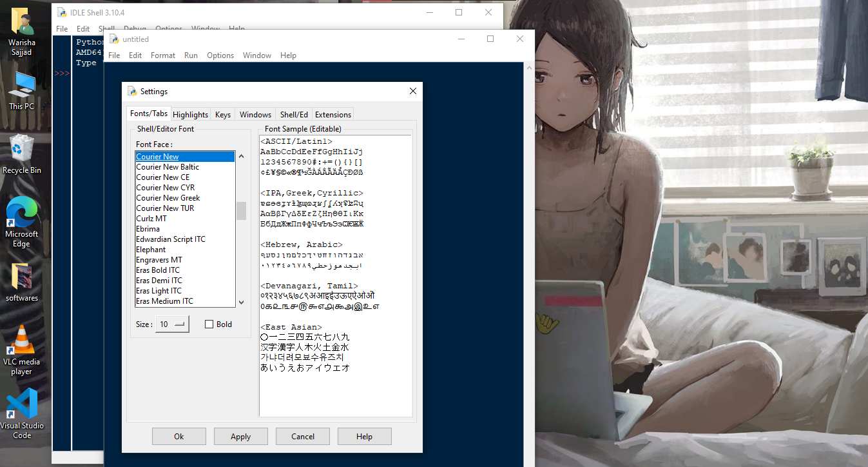Open Edit menu in untitled editor window
This screenshot has height=467, width=868.
click(x=135, y=55)
